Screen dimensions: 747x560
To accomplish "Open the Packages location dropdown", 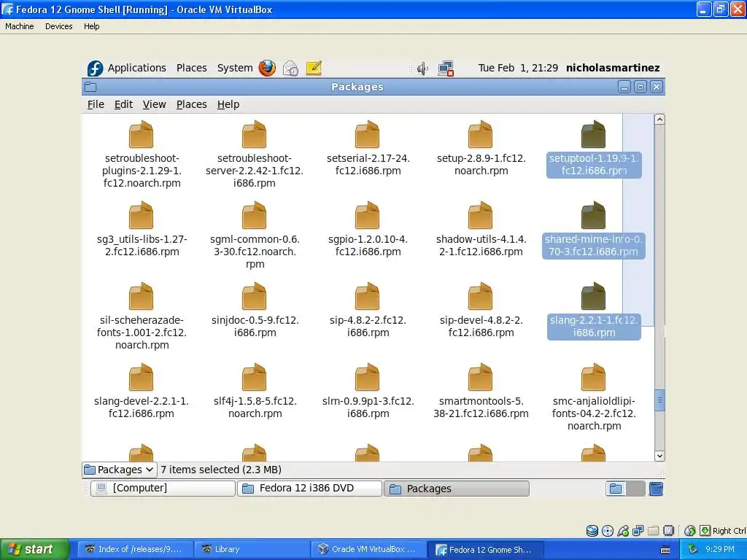I will (x=119, y=470).
